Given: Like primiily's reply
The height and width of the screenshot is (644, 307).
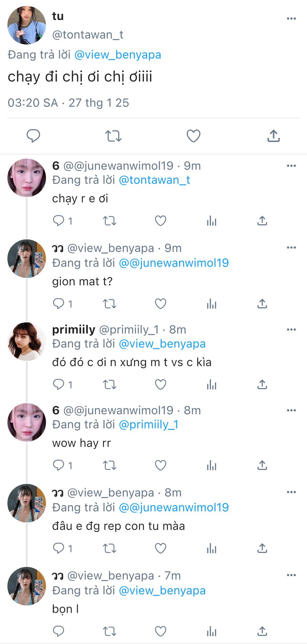Looking at the screenshot, I should (160, 384).
